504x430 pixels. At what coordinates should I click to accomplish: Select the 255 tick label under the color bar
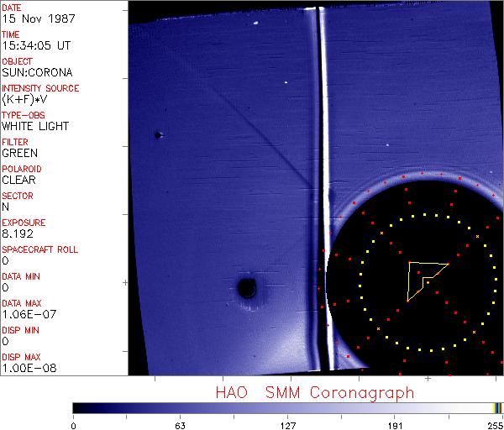[x=493, y=424]
